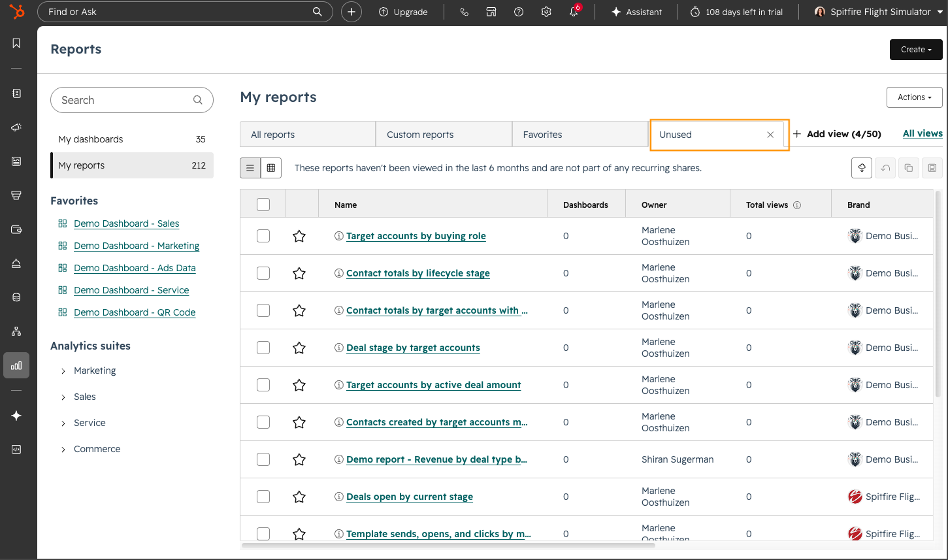Image resolution: width=948 pixels, height=560 pixels.
Task: Select the checkbox for Deal stage by target accounts
Action: click(x=263, y=347)
